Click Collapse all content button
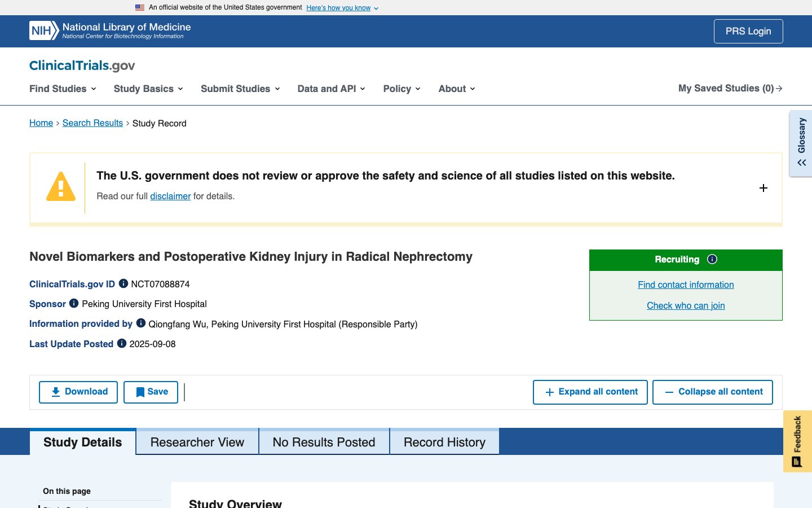This screenshot has width=812, height=508. click(x=713, y=392)
